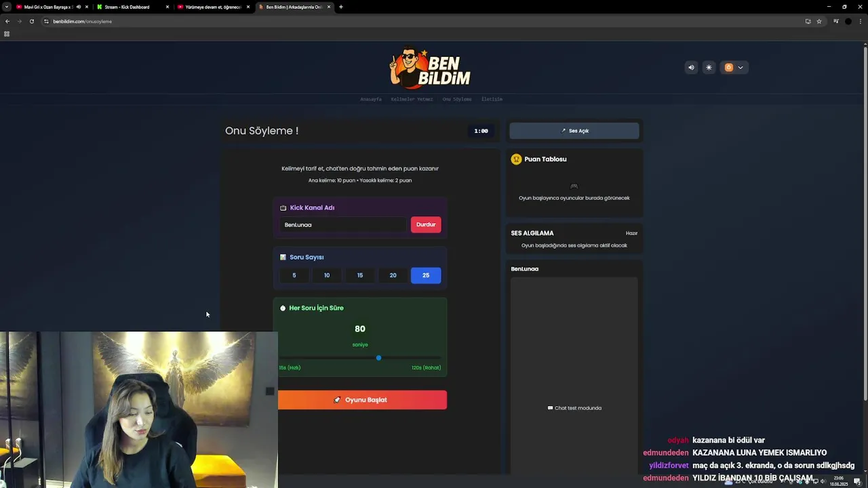The height and width of the screenshot is (488, 868).
Task: Click the benbildim.com address bar
Action: coord(420,21)
